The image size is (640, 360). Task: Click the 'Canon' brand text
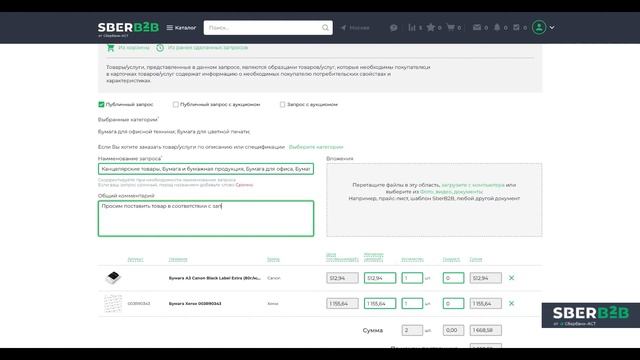274,278
